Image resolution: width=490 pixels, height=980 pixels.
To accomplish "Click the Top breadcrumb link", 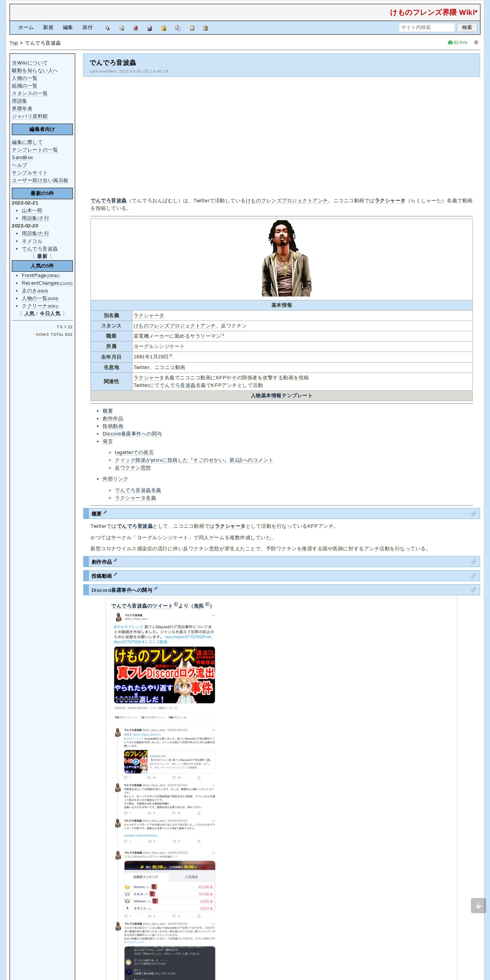I will 14,43.
